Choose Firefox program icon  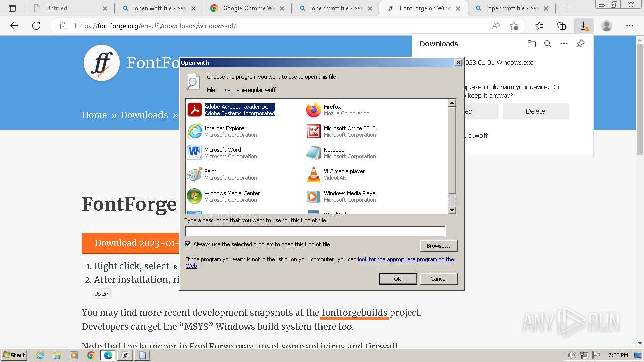pyautogui.click(x=313, y=110)
